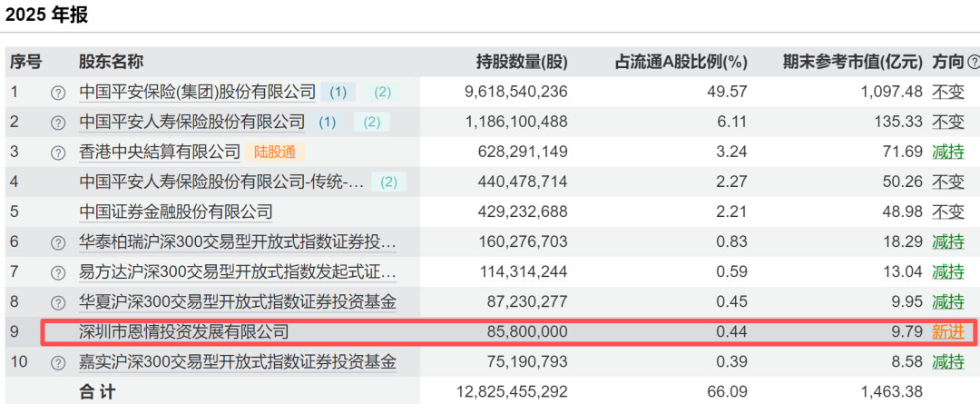Viewport: 980px width, 404px height.
Task: Open shareholder link 嘉实沪深300交易型开放式指数证券投资基金
Action: point(238,361)
